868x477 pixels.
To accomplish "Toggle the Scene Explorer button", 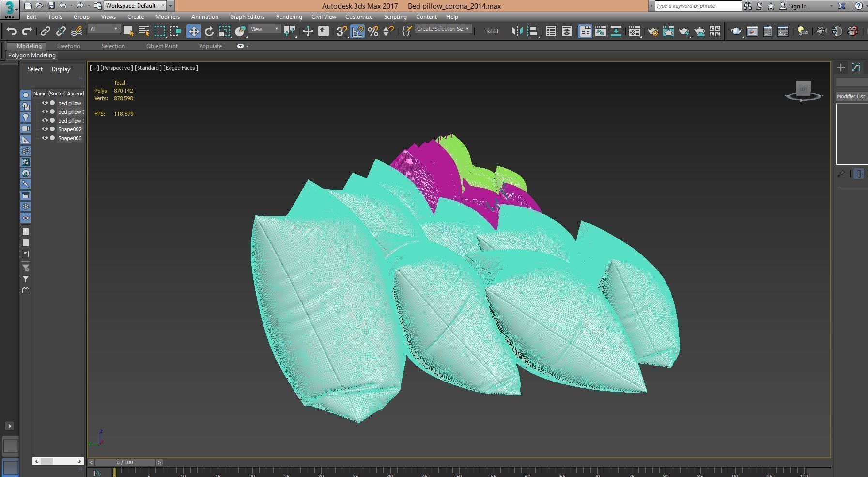I will (551, 32).
